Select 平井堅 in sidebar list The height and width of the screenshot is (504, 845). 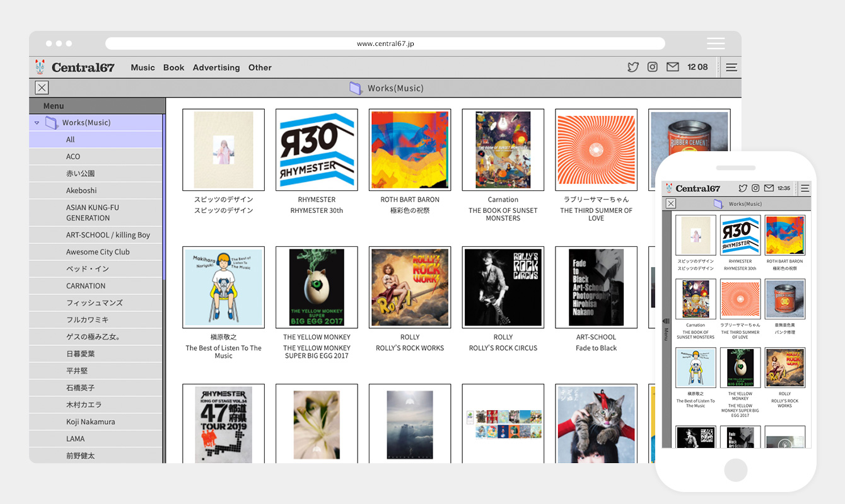[x=96, y=371]
